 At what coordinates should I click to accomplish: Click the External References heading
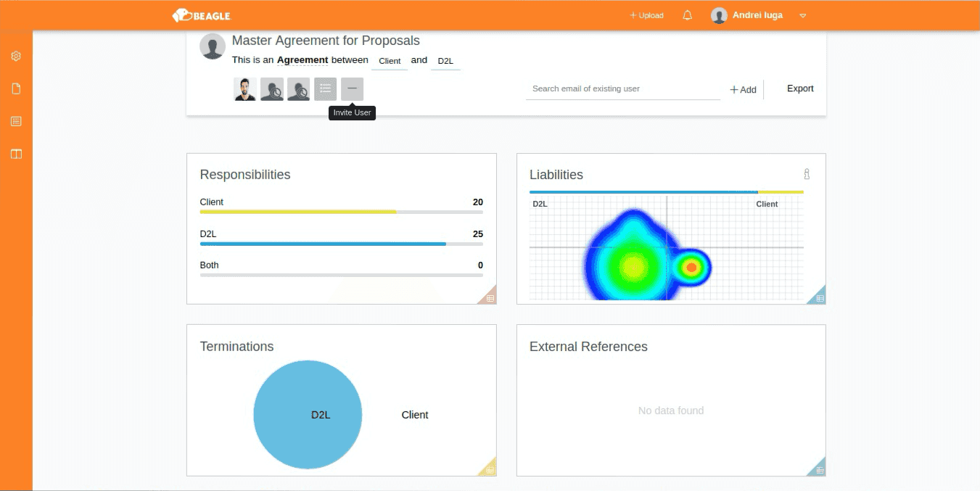[x=588, y=347]
